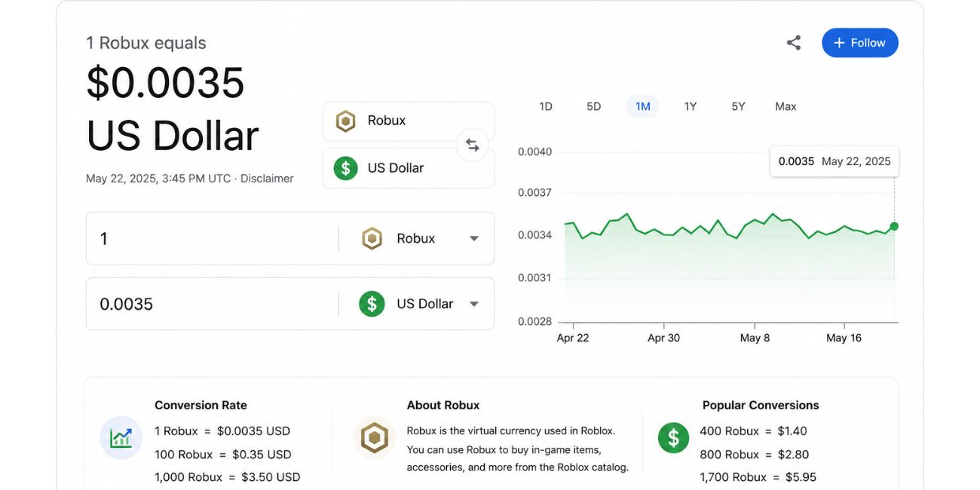Click the "400 Robux = $1.40" conversion

click(x=754, y=431)
